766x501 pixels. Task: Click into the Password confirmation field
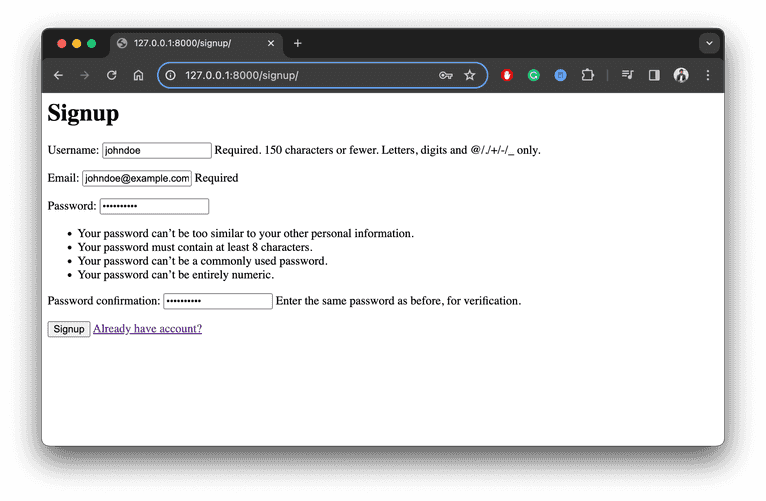(x=218, y=301)
